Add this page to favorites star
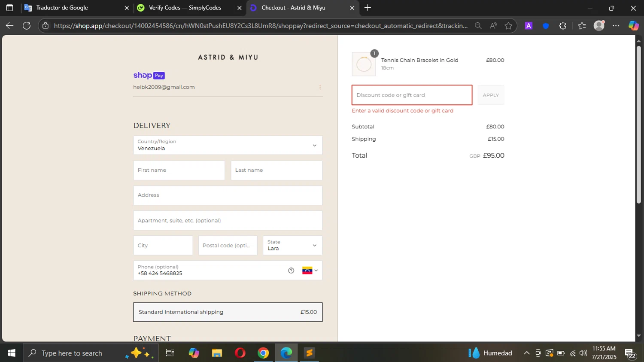This screenshot has width=644, height=362. 509,26
